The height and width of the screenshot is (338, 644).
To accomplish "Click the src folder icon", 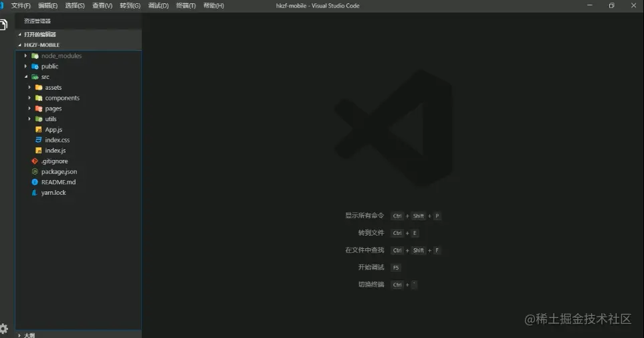I will pyautogui.click(x=35, y=77).
